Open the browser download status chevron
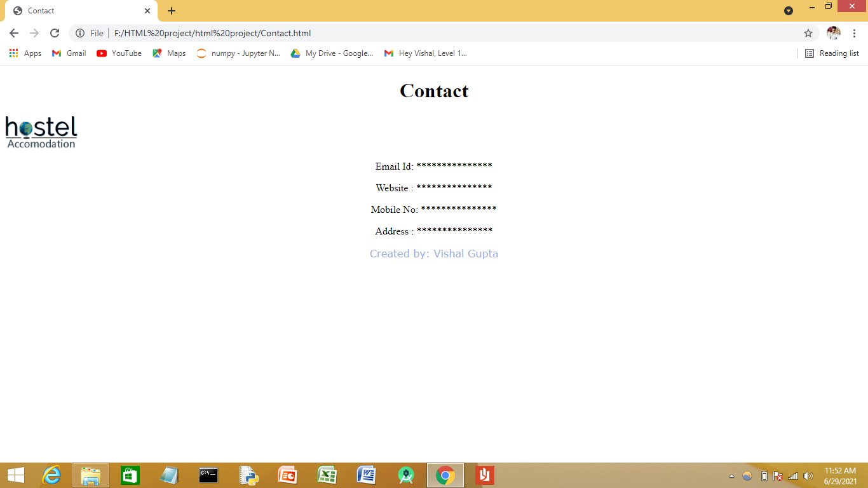This screenshot has width=868, height=488. coord(788,11)
